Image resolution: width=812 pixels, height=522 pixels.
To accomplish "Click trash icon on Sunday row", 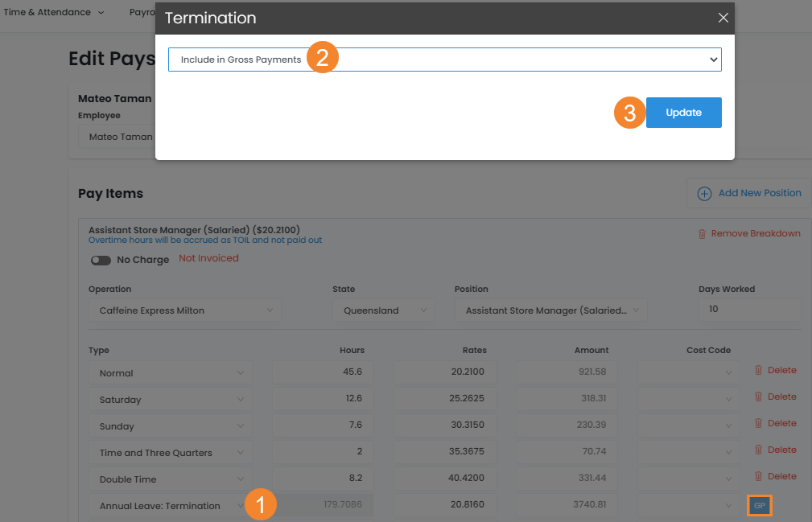I will click(x=758, y=424).
